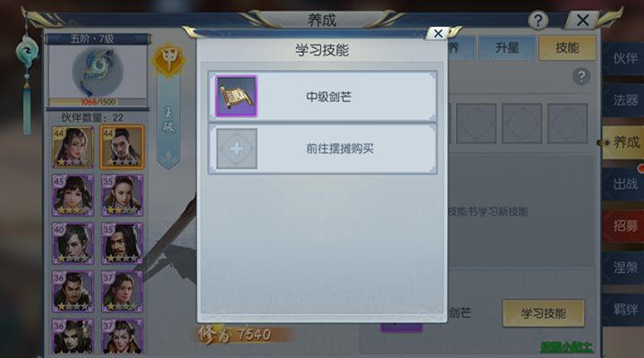The width and height of the screenshot is (644, 358).
Task: Switch to the 升星 tab
Action: click(x=507, y=47)
